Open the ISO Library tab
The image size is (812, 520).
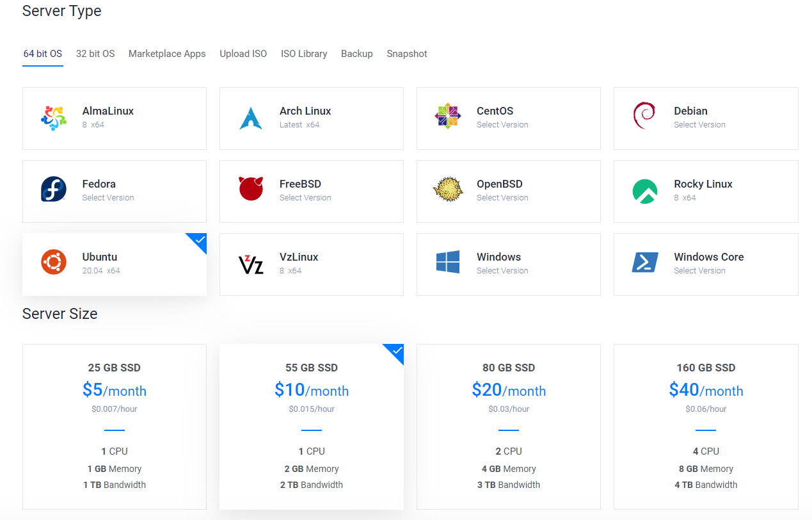[x=304, y=54]
